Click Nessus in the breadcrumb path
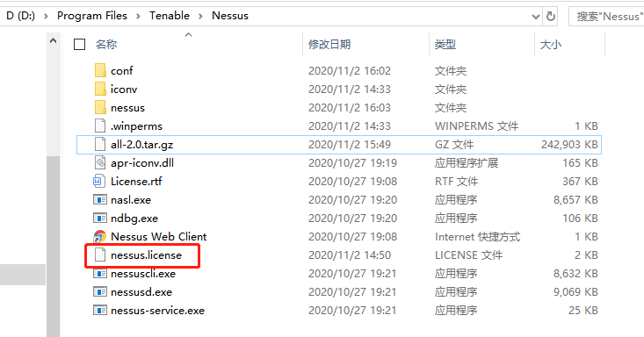644x337 pixels. pos(230,16)
